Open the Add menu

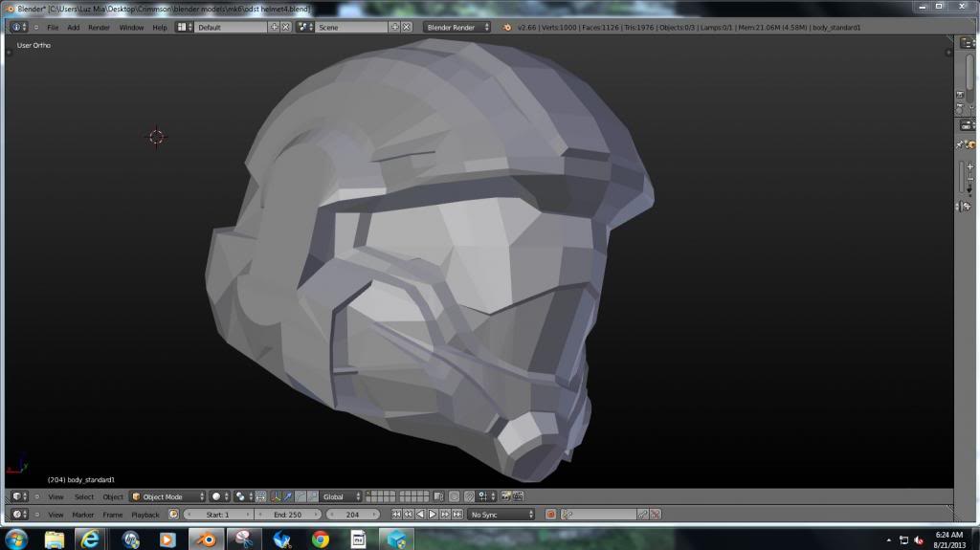[x=73, y=28]
